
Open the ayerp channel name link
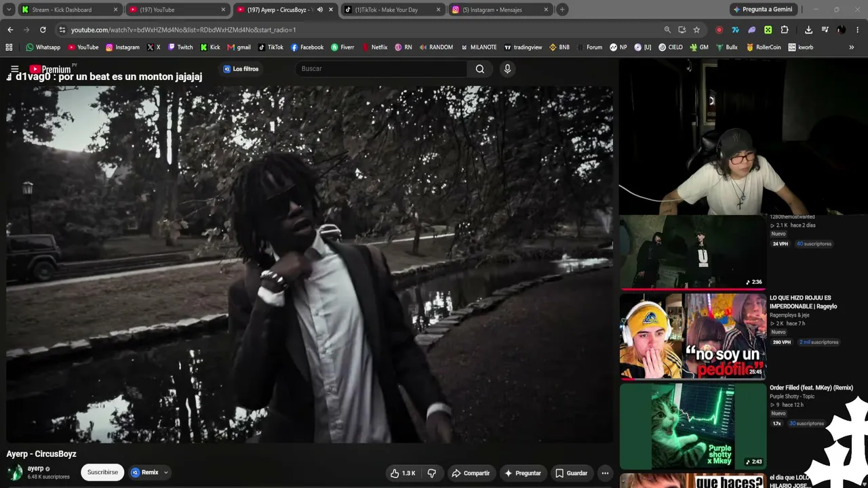[x=35, y=468]
